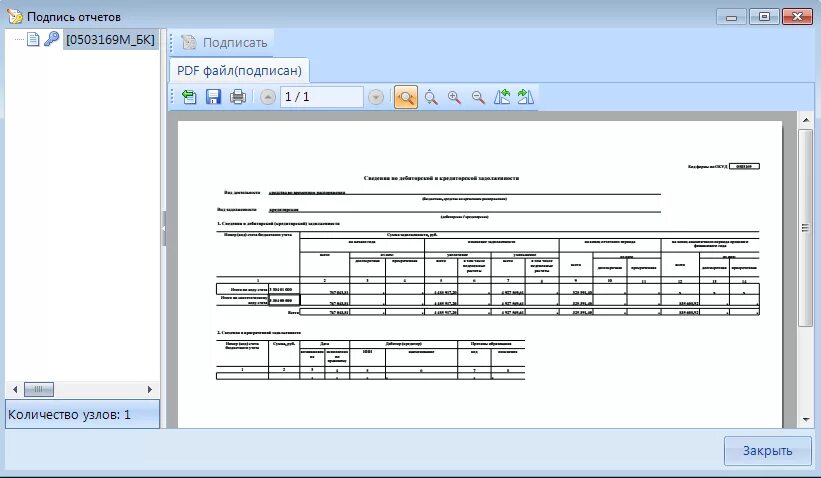Click the down arrow of the PDF scrollbar

click(806, 419)
